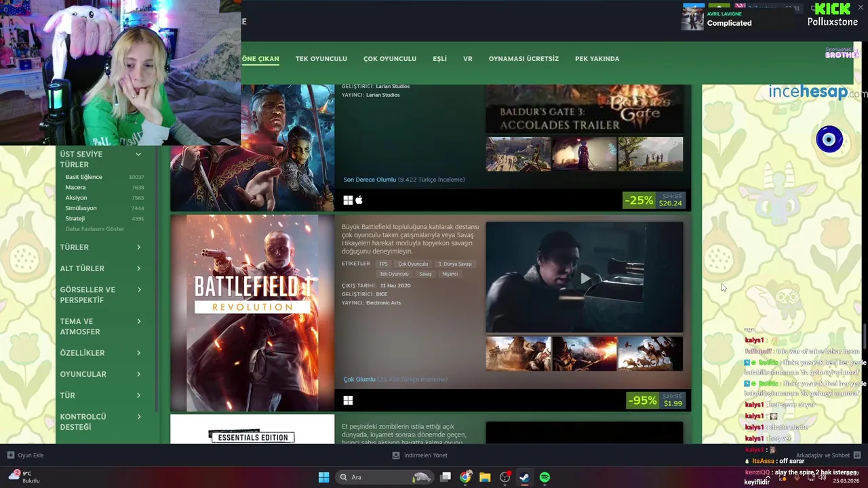
Task: Select VR tab
Action: point(468,59)
